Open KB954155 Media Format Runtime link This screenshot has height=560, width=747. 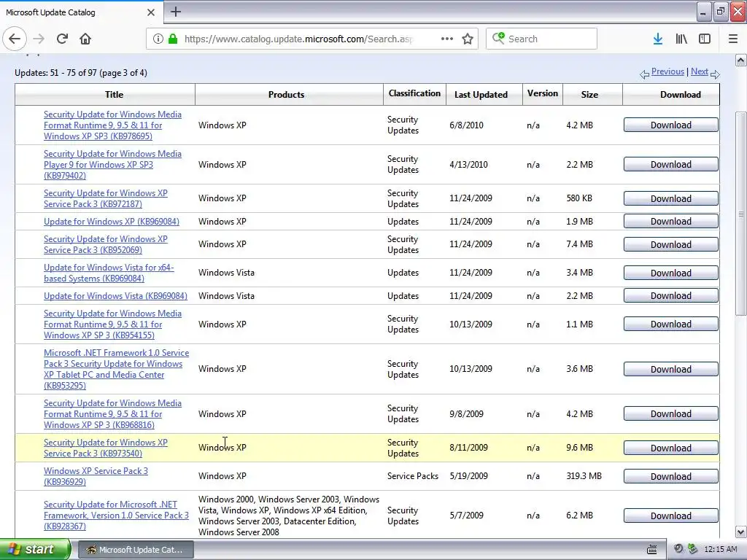[112, 324]
